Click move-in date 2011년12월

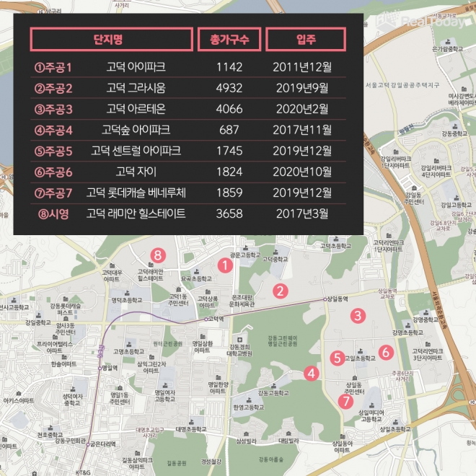tap(302, 67)
